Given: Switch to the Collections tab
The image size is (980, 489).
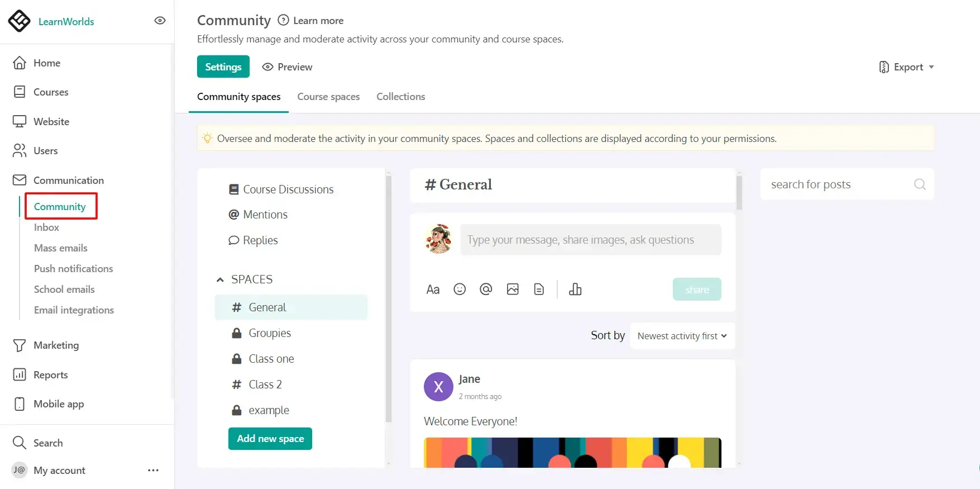Looking at the screenshot, I should 400,97.
